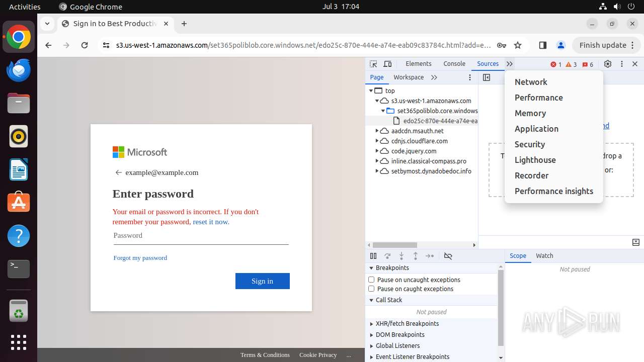Viewport: 644px width, 362px height.
Task: Toggle the console drawer icon
Action: pyautogui.click(x=636, y=242)
